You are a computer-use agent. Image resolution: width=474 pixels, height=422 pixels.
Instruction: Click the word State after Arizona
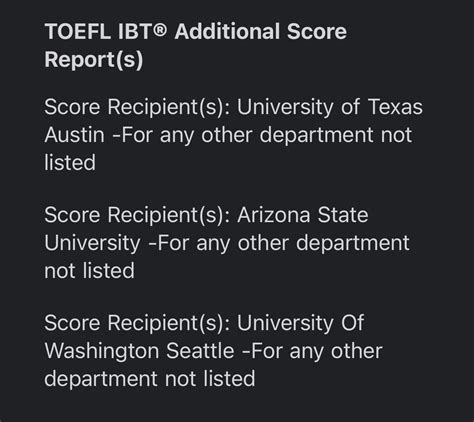(x=343, y=215)
